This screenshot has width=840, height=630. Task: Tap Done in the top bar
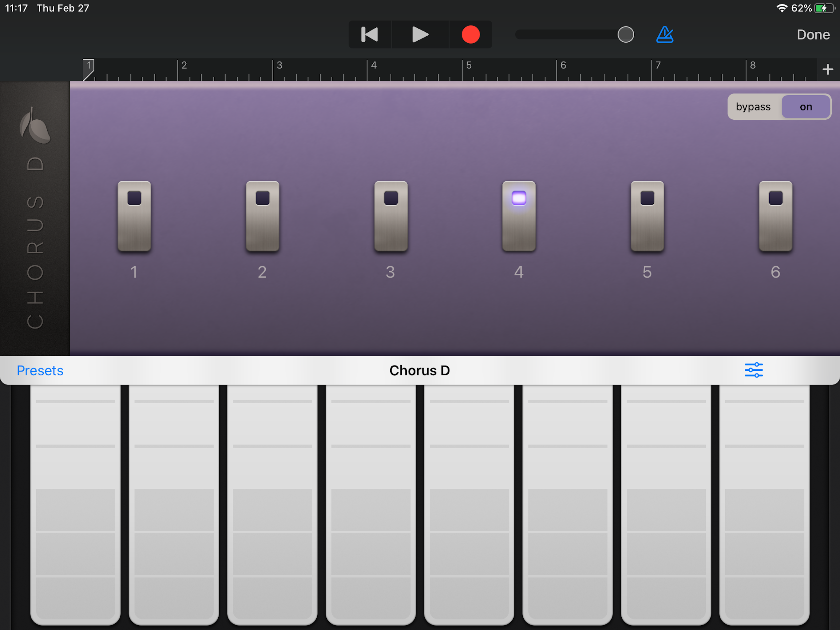click(x=813, y=34)
